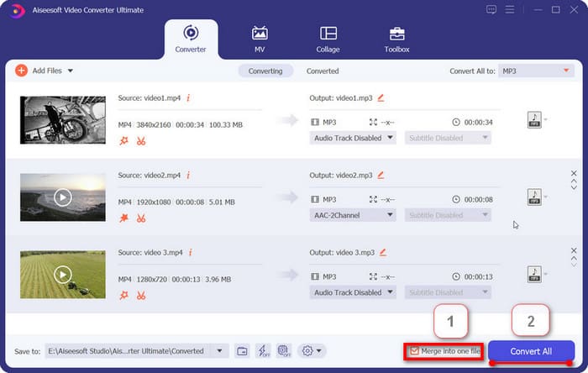Switch to the MV tab
588x373 pixels.
pos(260,39)
